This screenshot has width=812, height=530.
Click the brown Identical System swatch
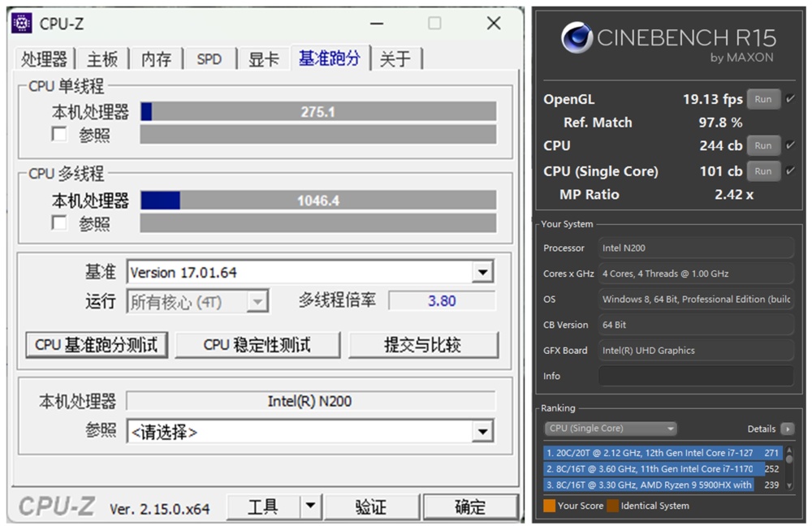pos(612,506)
